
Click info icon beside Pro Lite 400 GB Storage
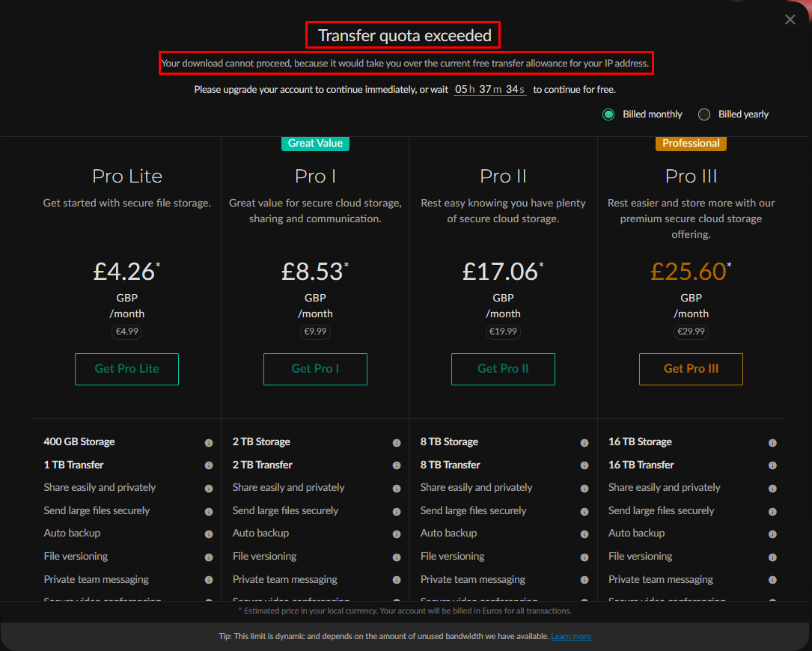tap(209, 443)
